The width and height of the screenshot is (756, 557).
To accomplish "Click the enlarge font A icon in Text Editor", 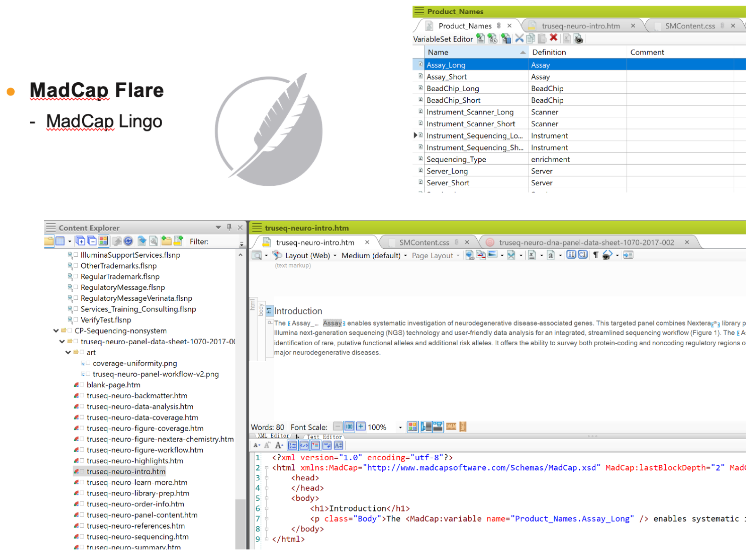I will [x=279, y=445].
